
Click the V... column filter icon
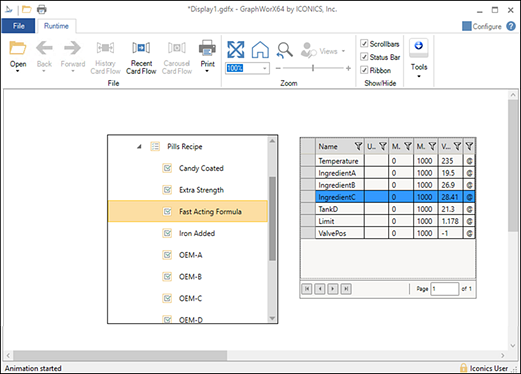click(457, 146)
